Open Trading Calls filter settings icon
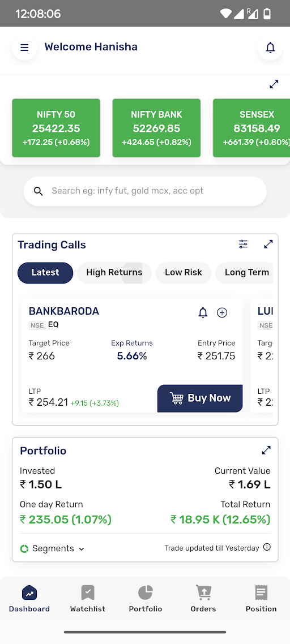The image size is (290, 644). pos(243,244)
